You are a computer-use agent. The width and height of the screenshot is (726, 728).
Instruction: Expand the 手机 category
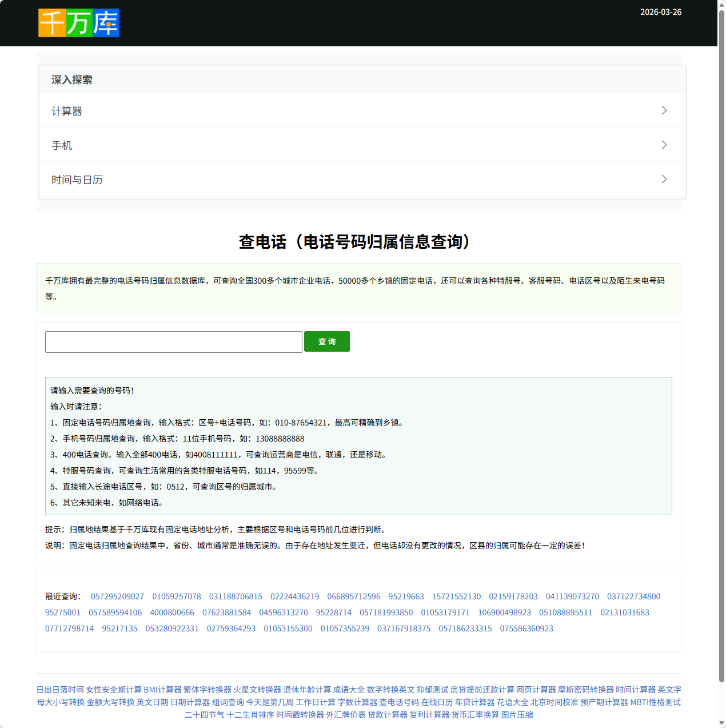click(362, 145)
